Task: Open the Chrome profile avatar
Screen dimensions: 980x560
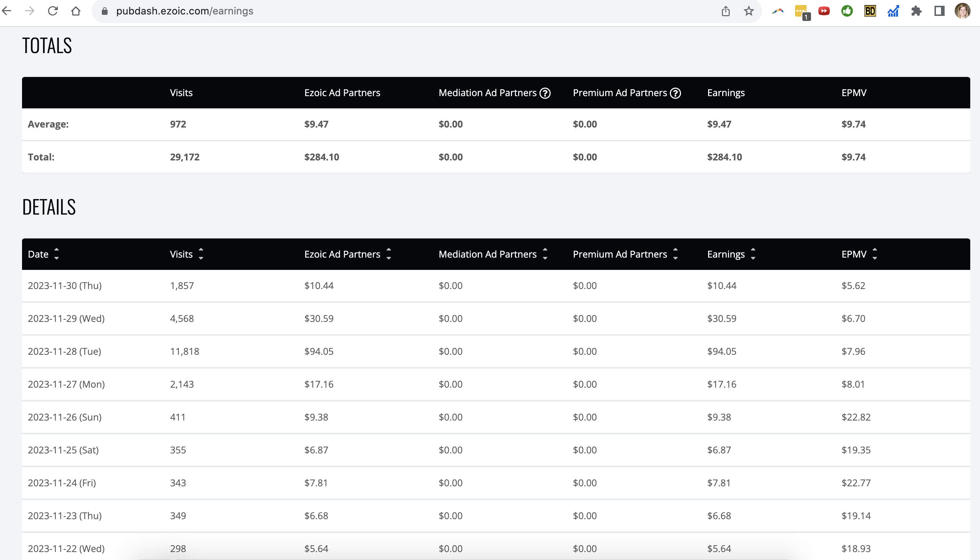Action: click(962, 11)
